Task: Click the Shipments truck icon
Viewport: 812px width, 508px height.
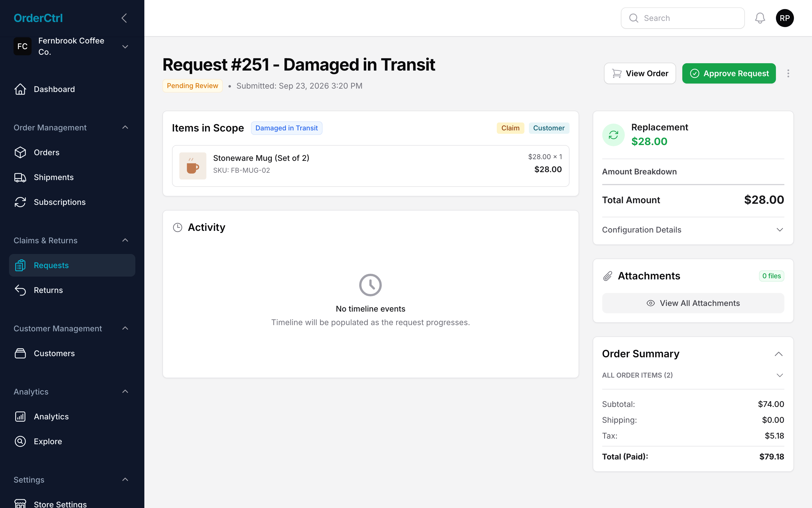Action: pos(20,178)
